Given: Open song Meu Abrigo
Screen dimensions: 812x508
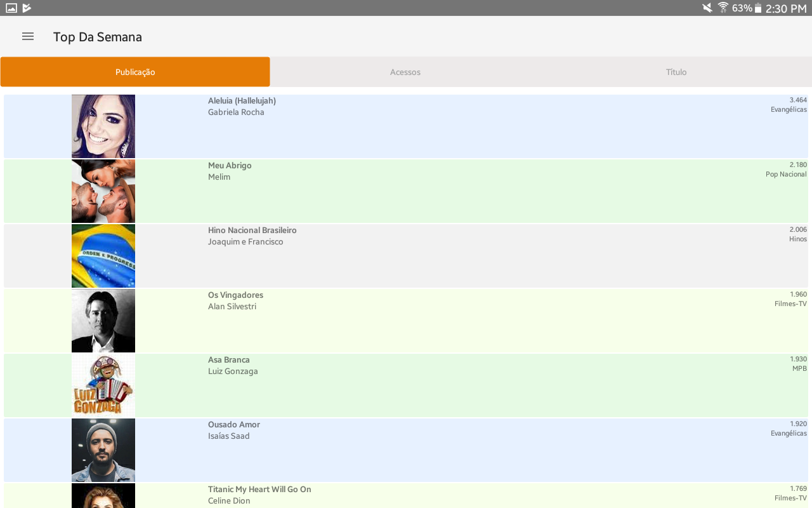Looking at the screenshot, I should (x=230, y=166).
